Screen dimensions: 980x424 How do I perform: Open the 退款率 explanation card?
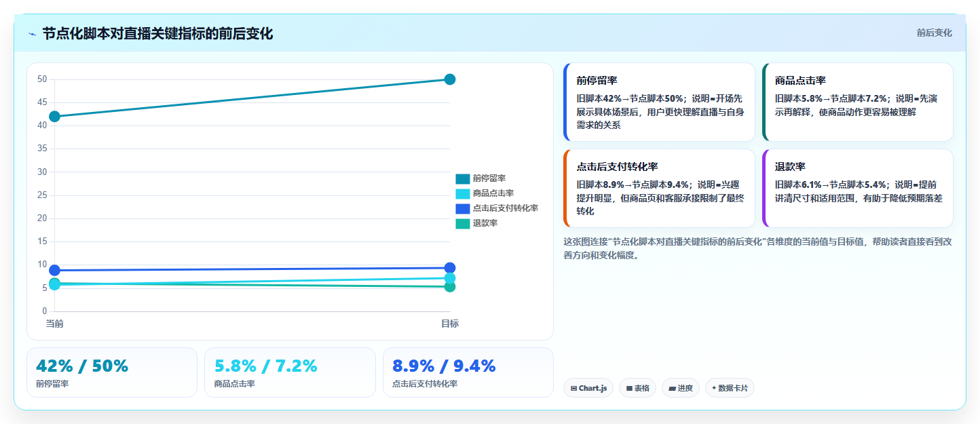pos(857,188)
